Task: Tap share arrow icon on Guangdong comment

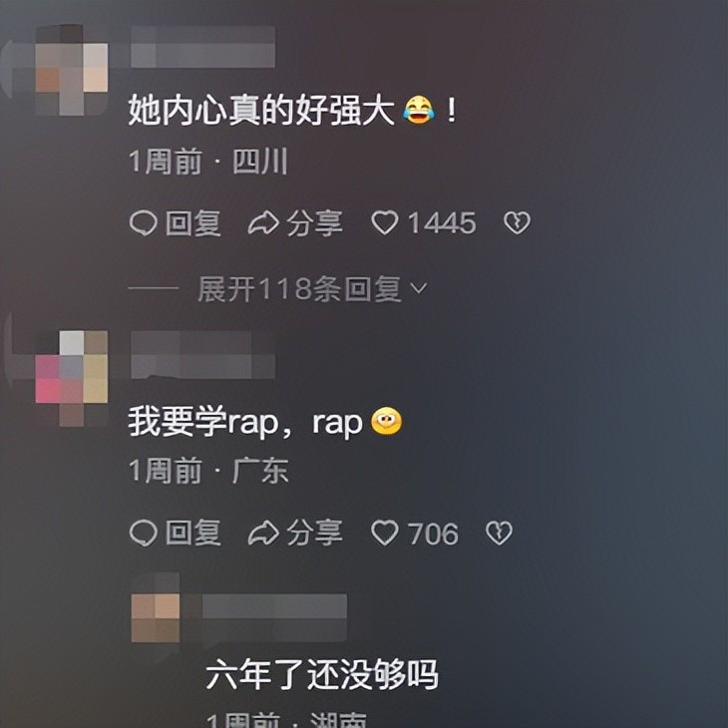Action: (x=263, y=533)
